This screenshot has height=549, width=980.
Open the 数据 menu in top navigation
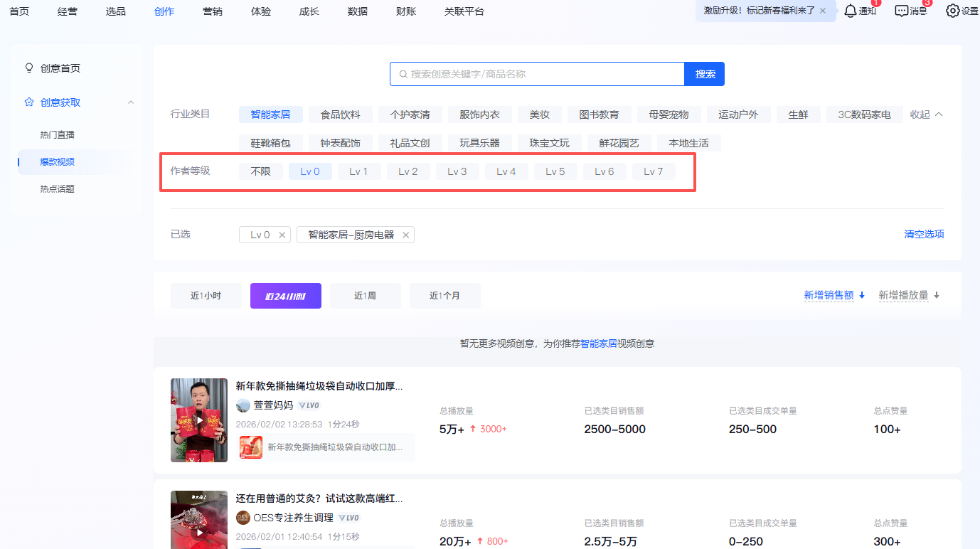357,11
